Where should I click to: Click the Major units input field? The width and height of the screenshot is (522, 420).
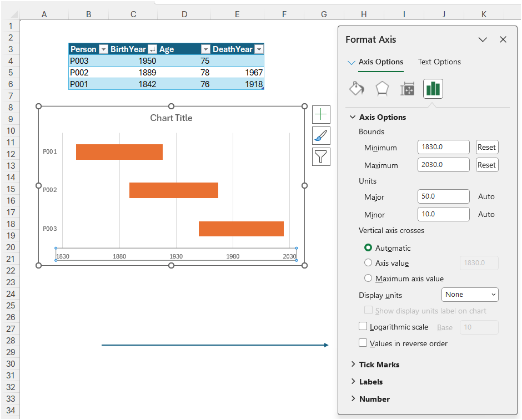pos(444,196)
